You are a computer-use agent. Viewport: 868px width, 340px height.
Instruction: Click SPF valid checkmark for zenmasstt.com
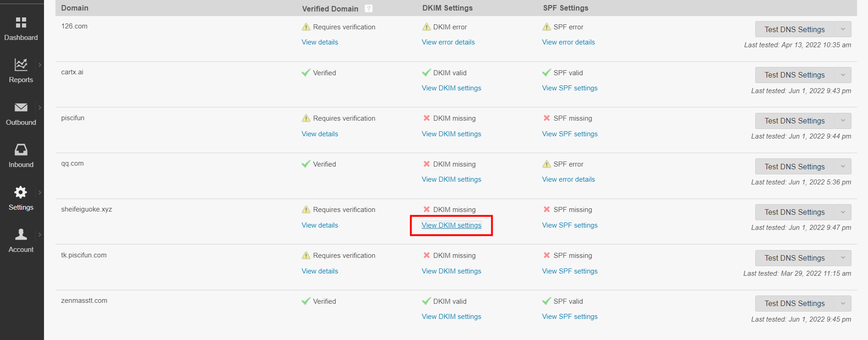coord(547,301)
